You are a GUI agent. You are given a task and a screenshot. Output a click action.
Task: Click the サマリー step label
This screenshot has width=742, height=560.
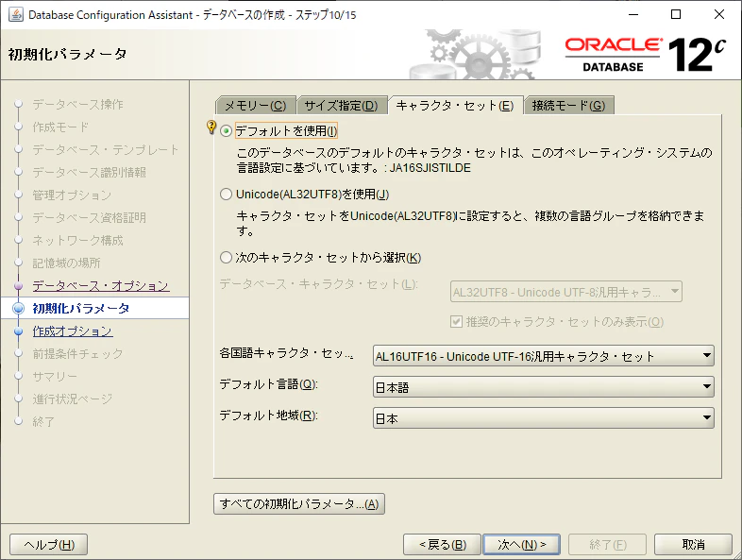pyautogui.click(x=55, y=377)
